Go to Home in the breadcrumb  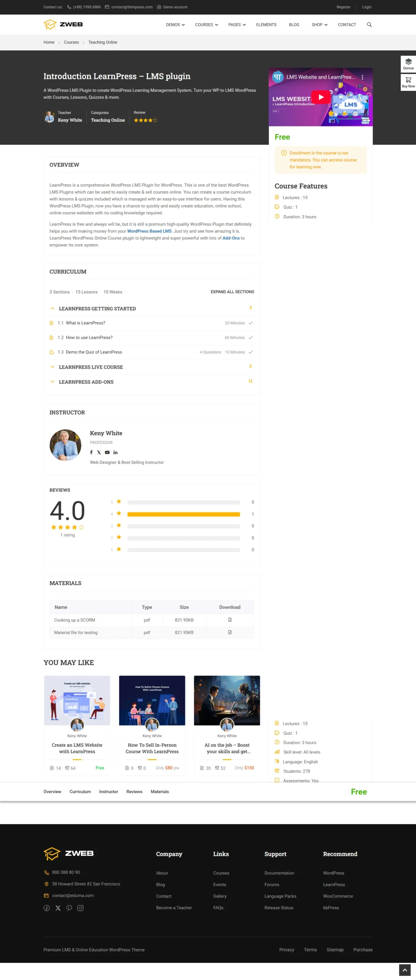(49, 42)
